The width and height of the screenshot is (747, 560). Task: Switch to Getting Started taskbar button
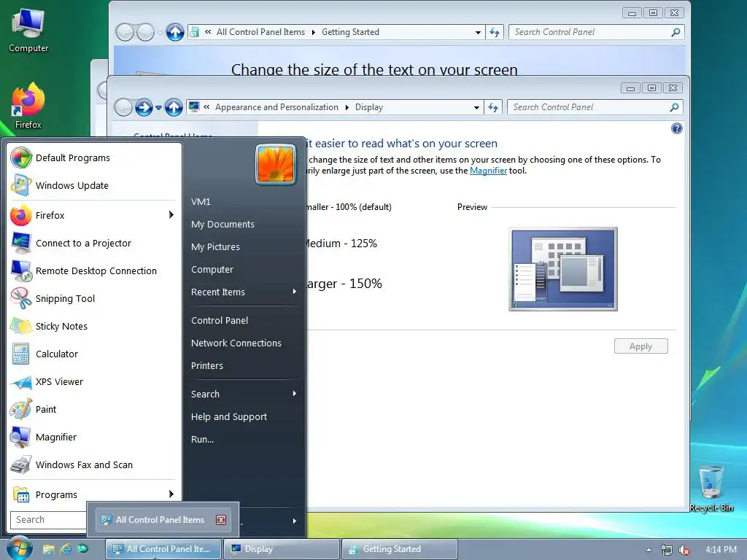click(400, 549)
